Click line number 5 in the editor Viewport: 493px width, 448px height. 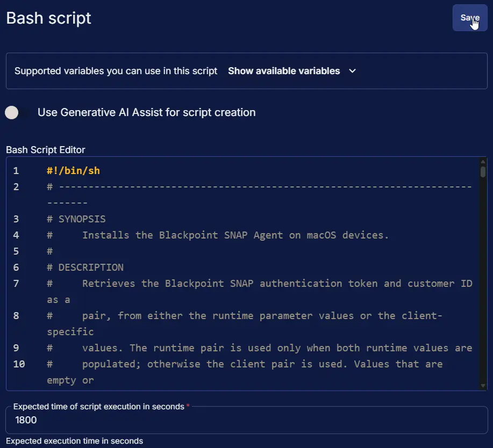16,251
